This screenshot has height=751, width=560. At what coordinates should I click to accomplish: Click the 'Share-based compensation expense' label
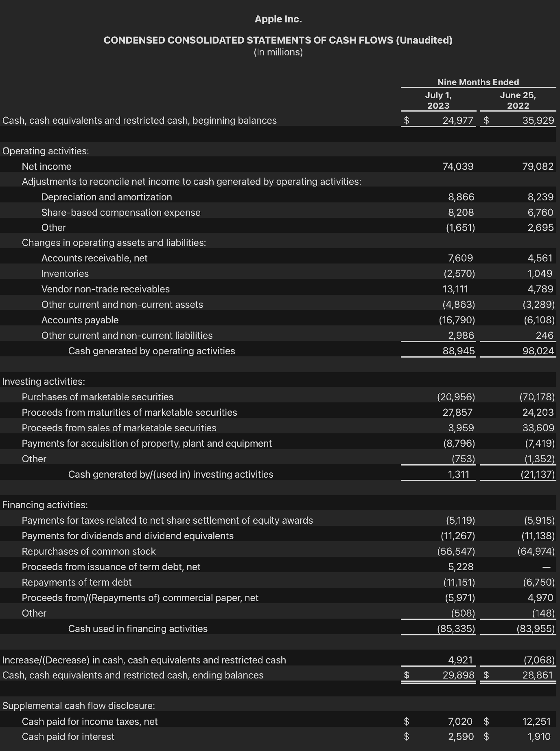pyautogui.click(x=121, y=213)
